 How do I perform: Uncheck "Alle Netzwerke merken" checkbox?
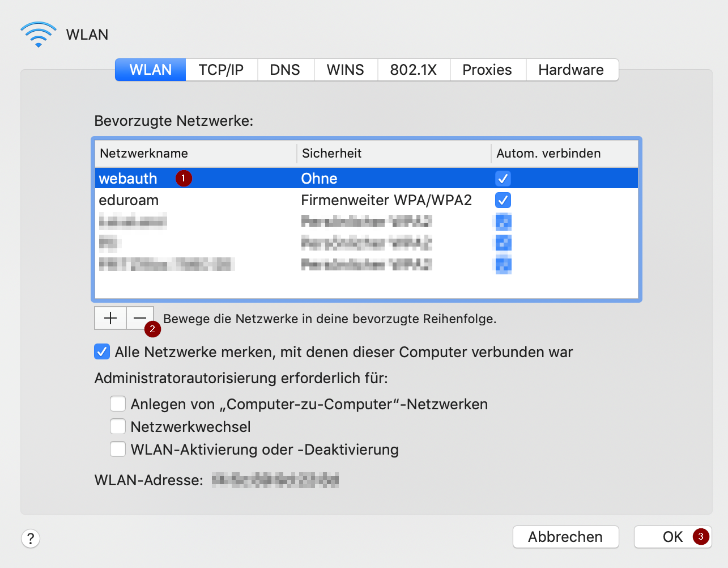tap(102, 352)
